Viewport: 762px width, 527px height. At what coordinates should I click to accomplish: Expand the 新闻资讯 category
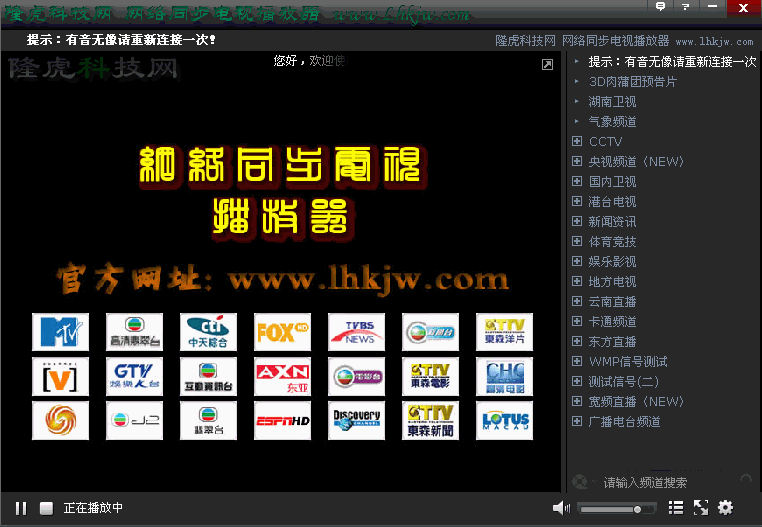tap(577, 221)
